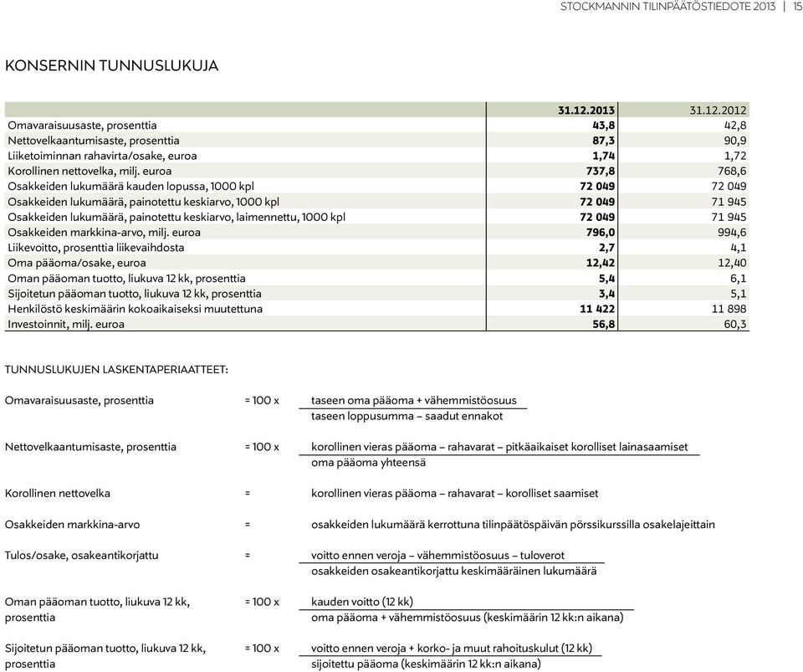The width and height of the screenshot is (803, 672).
Task: Click the value '994,6'
Action: (732, 233)
